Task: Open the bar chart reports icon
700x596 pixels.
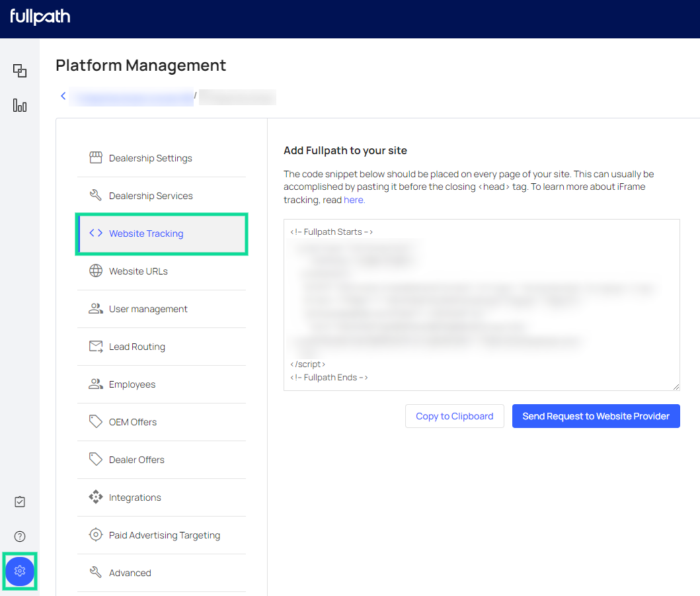Action: [x=20, y=105]
